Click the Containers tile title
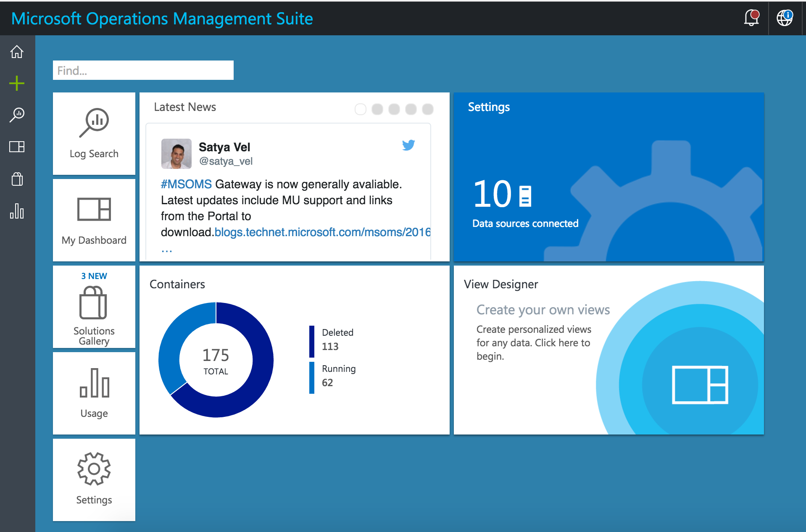Screen dimensions: 806x532 177,284
